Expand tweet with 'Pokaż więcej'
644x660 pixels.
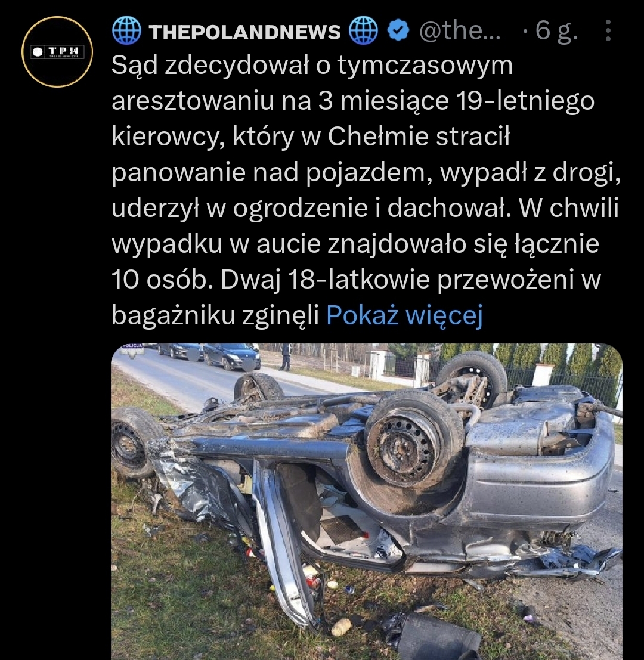coord(404,315)
